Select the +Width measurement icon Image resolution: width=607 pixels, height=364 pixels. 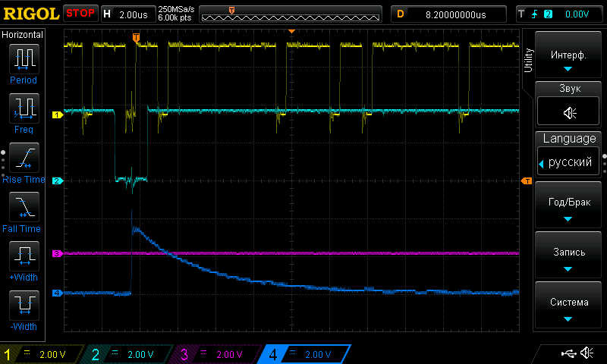(x=24, y=256)
